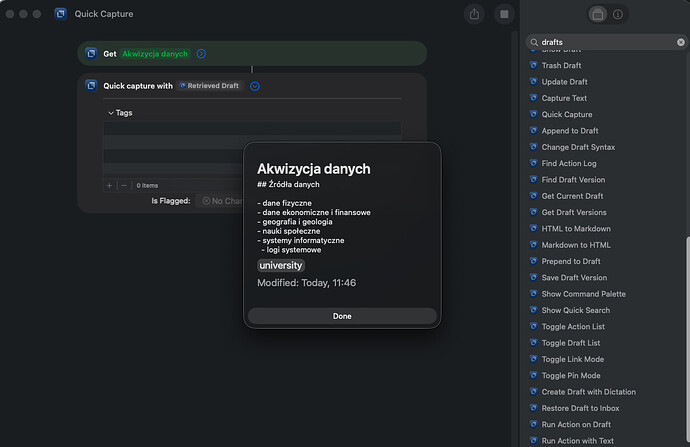The height and width of the screenshot is (447, 690).
Task: Select the Get Current Draft action
Action: point(572,196)
